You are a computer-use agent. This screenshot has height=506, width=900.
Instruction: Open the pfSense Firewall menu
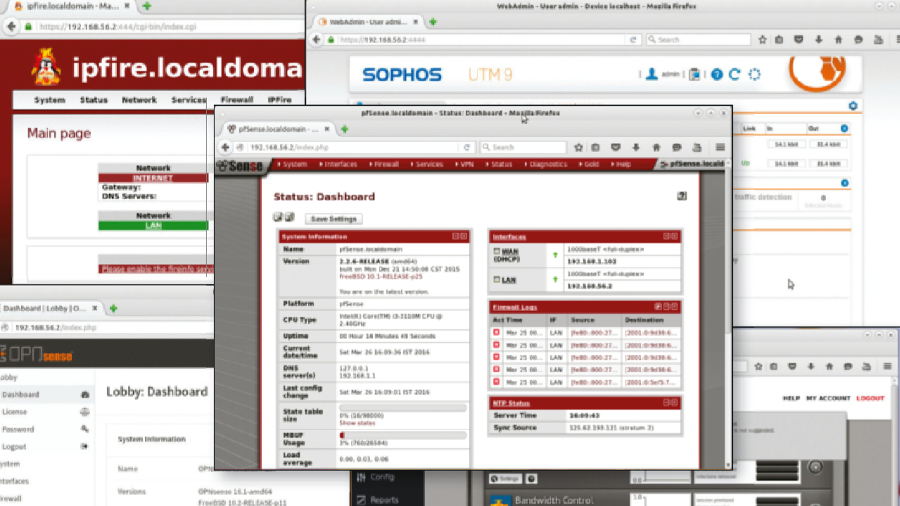pyautogui.click(x=384, y=164)
